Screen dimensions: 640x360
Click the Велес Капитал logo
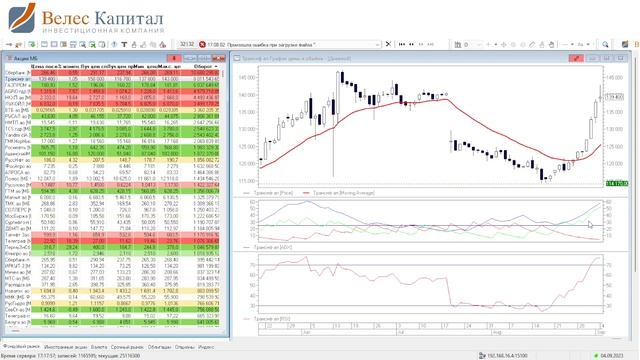click(x=87, y=18)
